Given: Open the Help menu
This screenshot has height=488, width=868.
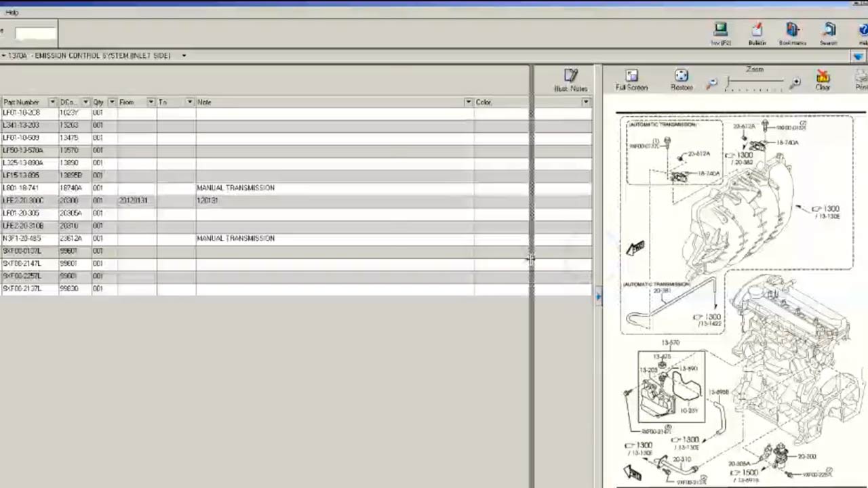Looking at the screenshot, I should pyautogui.click(x=12, y=12).
